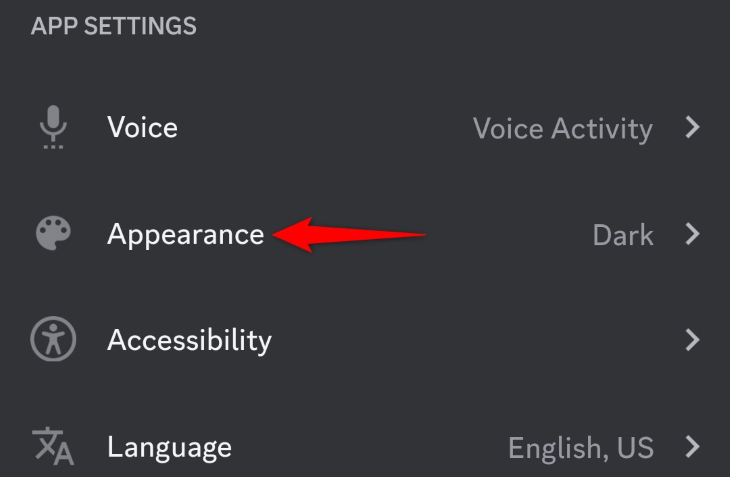Open the Voice settings label

pos(142,128)
